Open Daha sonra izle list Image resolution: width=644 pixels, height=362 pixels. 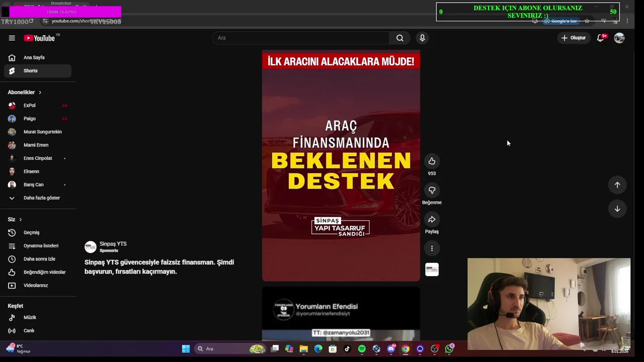coord(38,259)
